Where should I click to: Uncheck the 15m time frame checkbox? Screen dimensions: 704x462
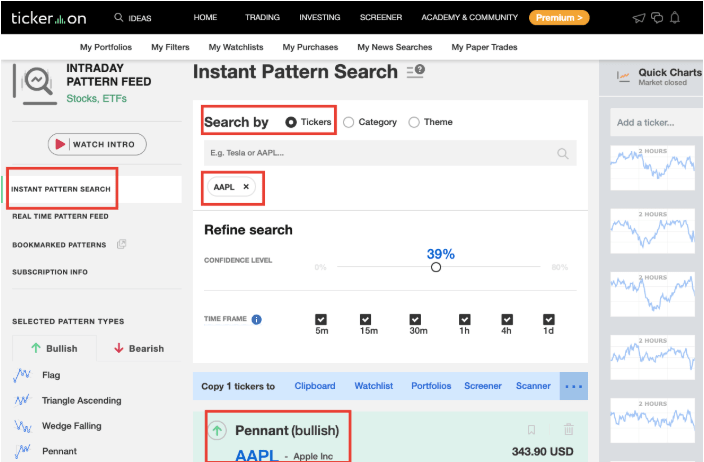(x=365, y=319)
